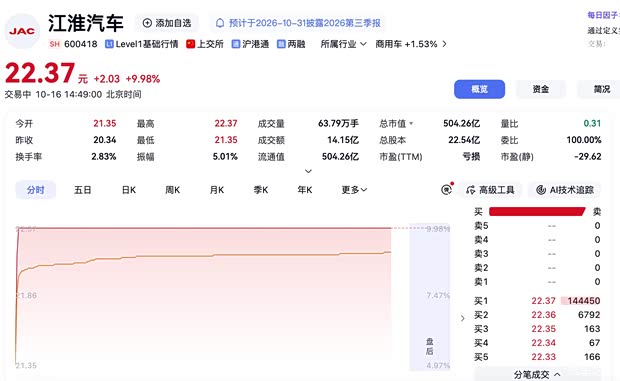Image resolution: width=620 pixels, height=381 pixels.
Task: Click the 卖5 order book row
Action: coord(537,226)
